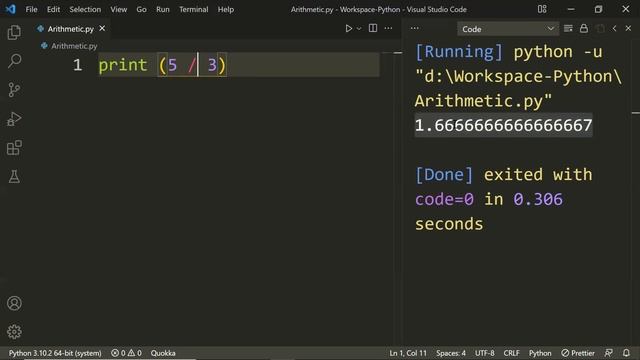Open the Testing flask view
640x360 pixels.
[x=14, y=176]
